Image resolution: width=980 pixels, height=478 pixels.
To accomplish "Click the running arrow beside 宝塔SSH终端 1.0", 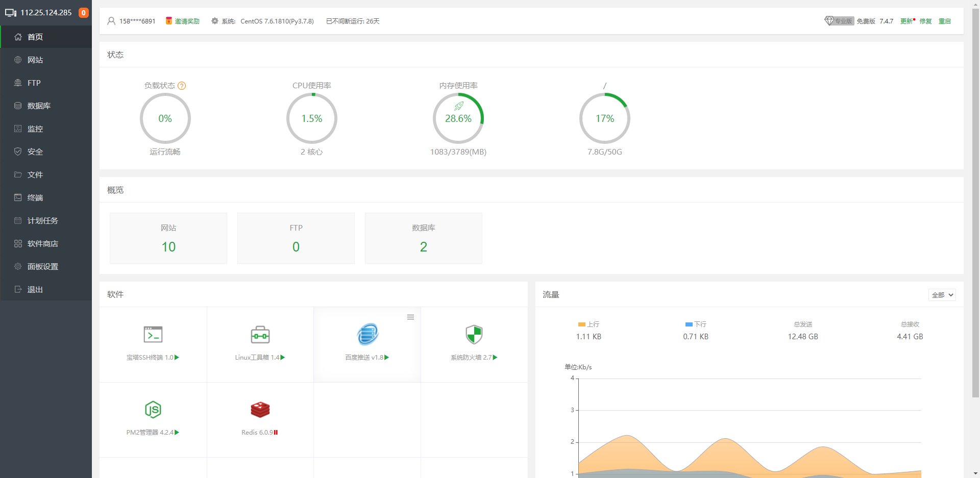I will pos(177,358).
